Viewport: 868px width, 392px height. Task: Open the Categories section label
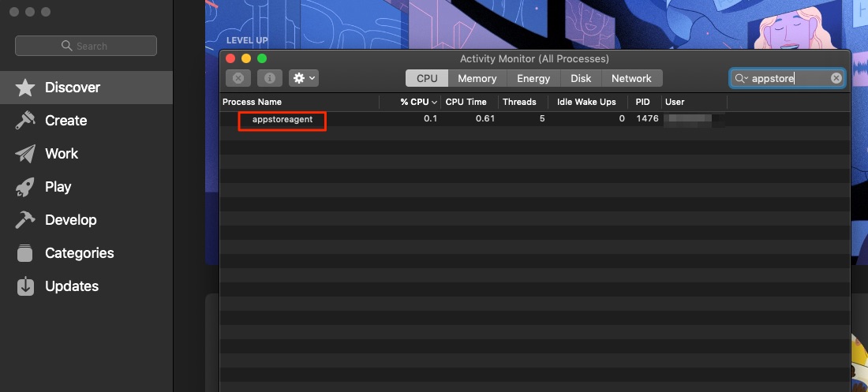pyautogui.click(x=79, y=253)
